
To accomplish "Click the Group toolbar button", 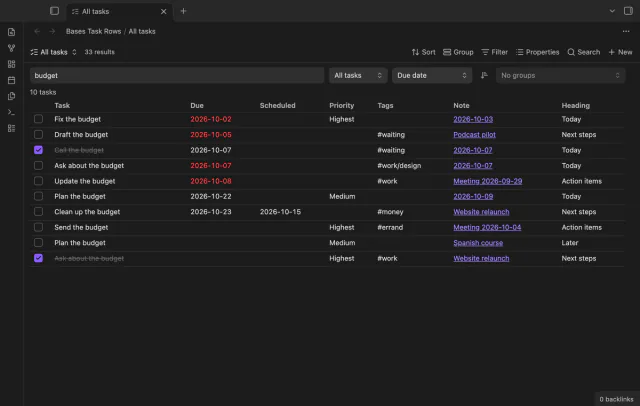I will [458, 52].
